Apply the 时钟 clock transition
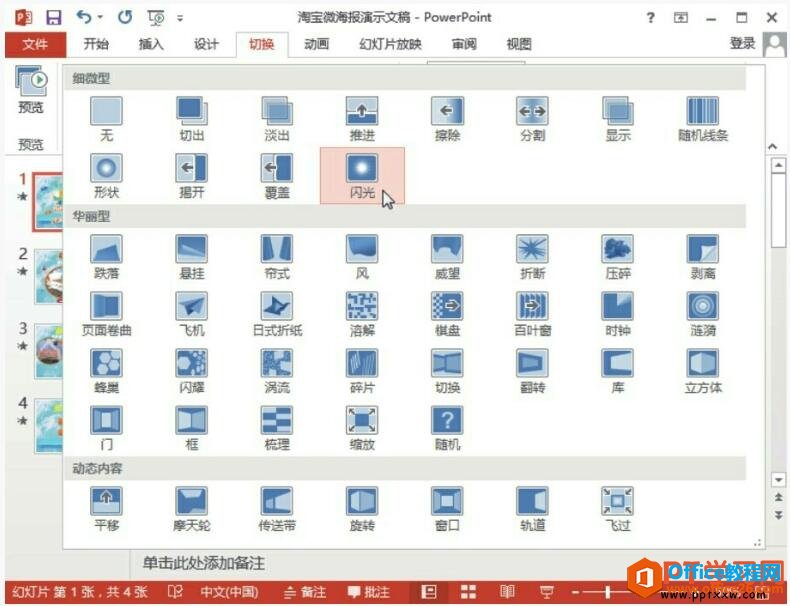 point(618,314)
